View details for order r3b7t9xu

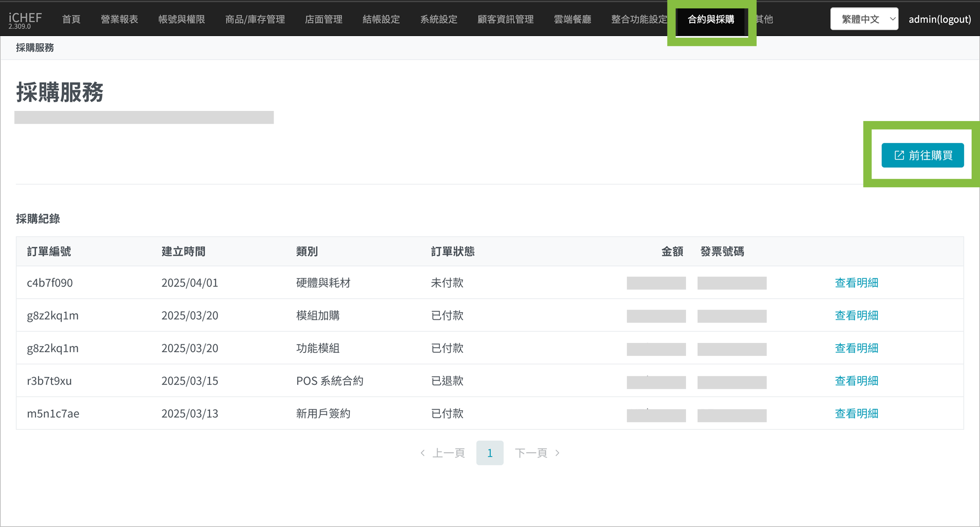[856, 381]
